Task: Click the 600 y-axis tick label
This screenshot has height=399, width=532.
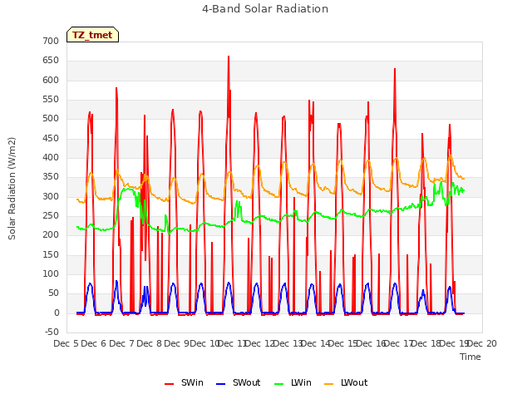Action: pos(51,80)
